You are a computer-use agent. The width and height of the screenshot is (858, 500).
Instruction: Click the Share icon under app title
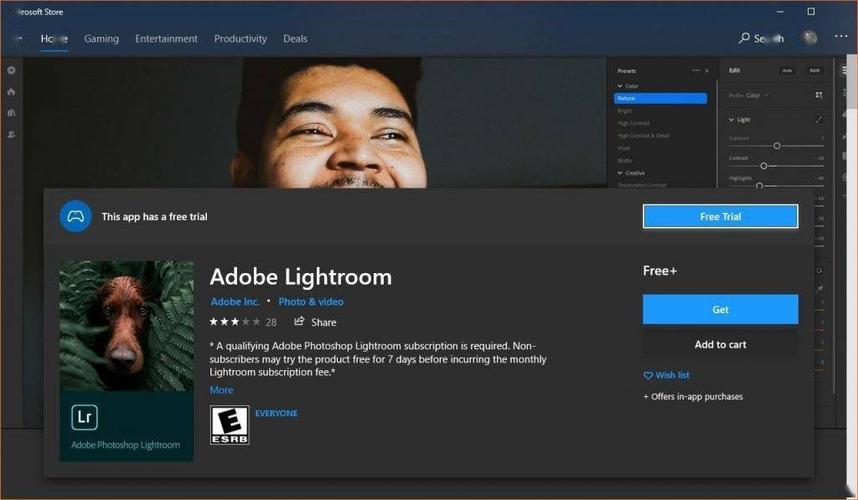(x=299, y=322)
